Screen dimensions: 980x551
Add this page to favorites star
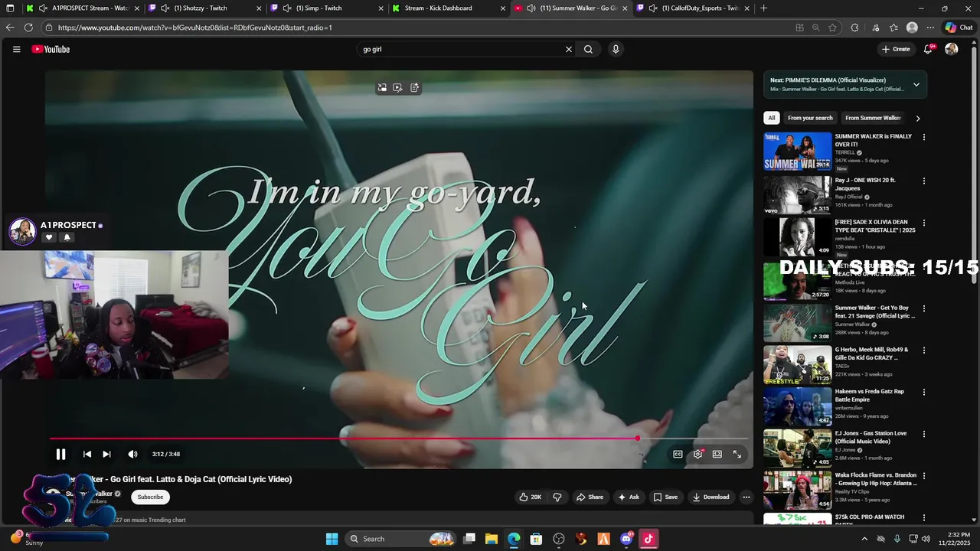coord(832,28)
